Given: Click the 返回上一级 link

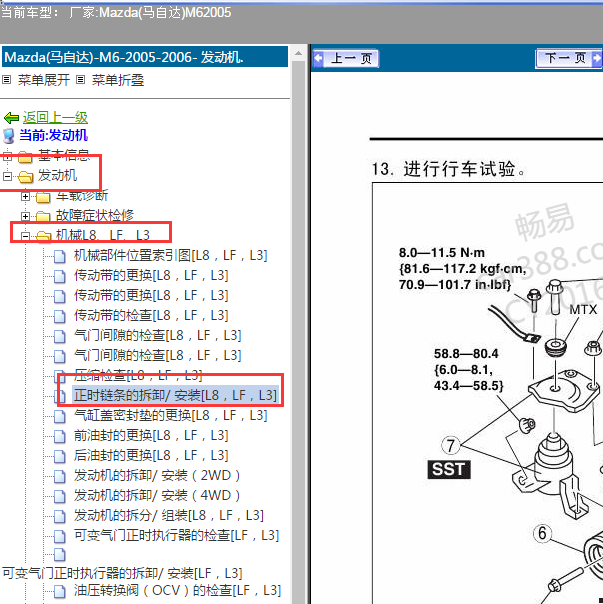Looking at the screenshot, I should pyautogui.click(x=55, y=117).
